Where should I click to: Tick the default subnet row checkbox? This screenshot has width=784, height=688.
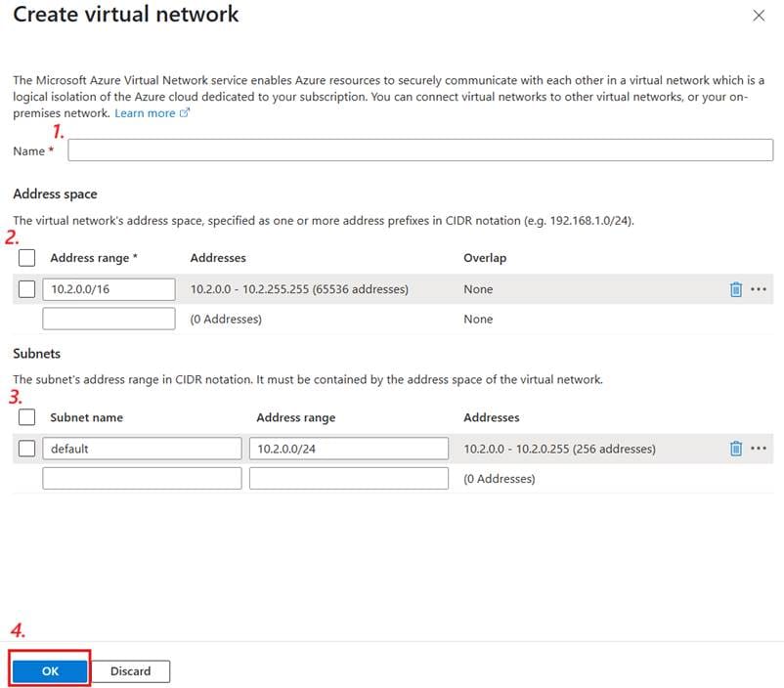[x=27, y=449]
